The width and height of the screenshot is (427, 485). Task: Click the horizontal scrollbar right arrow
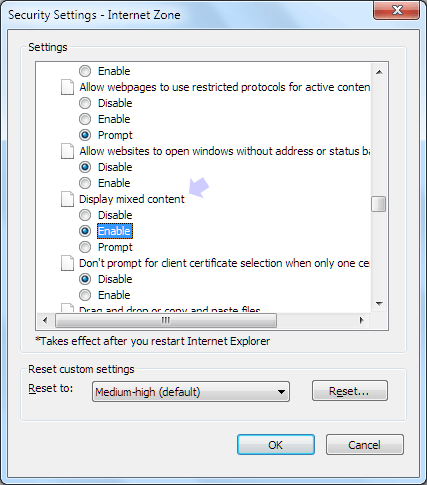pos(362,320)
